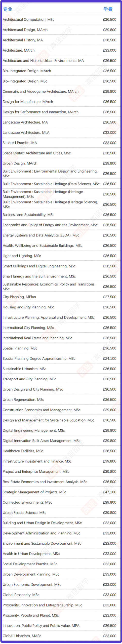Viewport: 122px width, 644px height.
Task: Click the £27,500 tuition fee
Action: [110, 297]
